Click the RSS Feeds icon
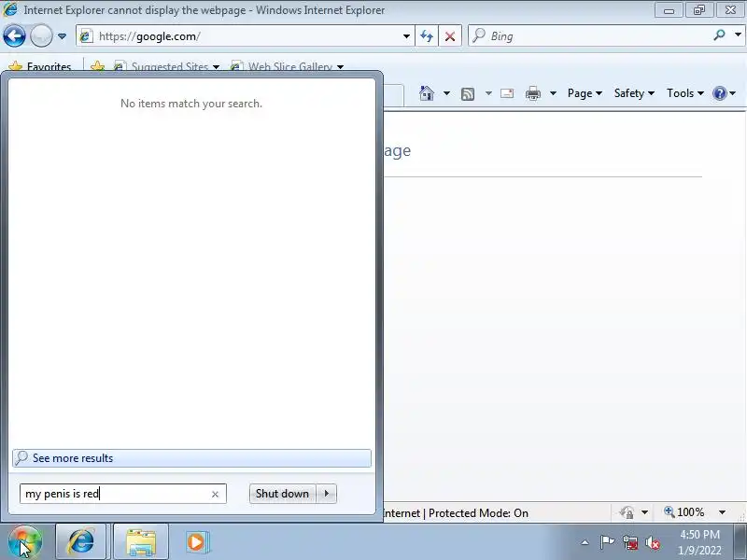 point(468,94)
